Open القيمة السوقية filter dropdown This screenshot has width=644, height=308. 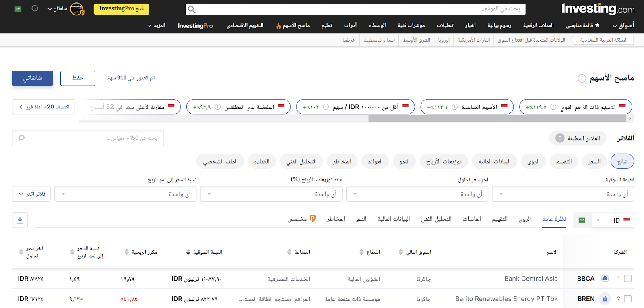click(x=563, y=194)
